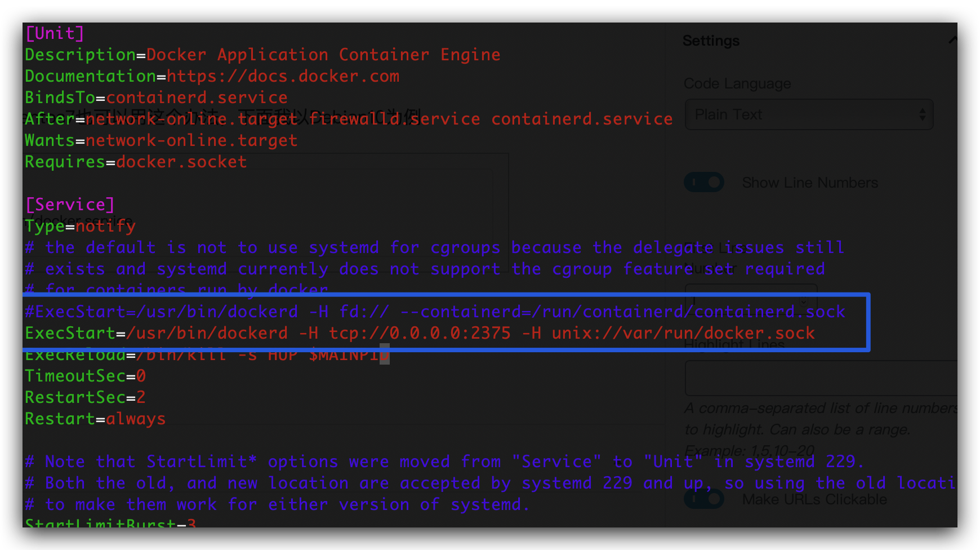Click the docs.docker.com documentation URL
This screenshot has width=980, height=550.
pyautogui.click(x=283, y=76)
